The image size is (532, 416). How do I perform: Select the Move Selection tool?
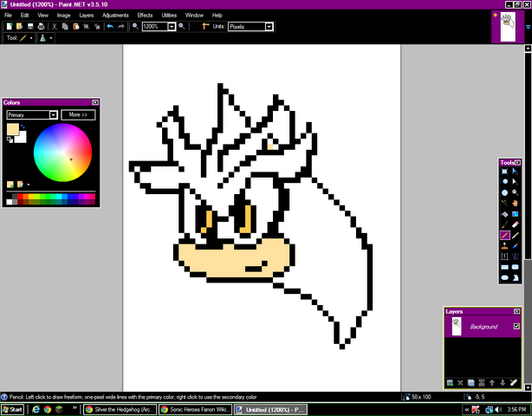(x=515, y=182)
